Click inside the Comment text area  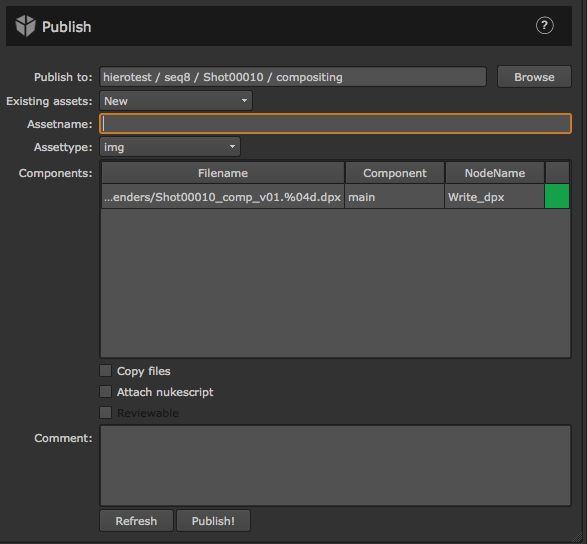point(335,465)
